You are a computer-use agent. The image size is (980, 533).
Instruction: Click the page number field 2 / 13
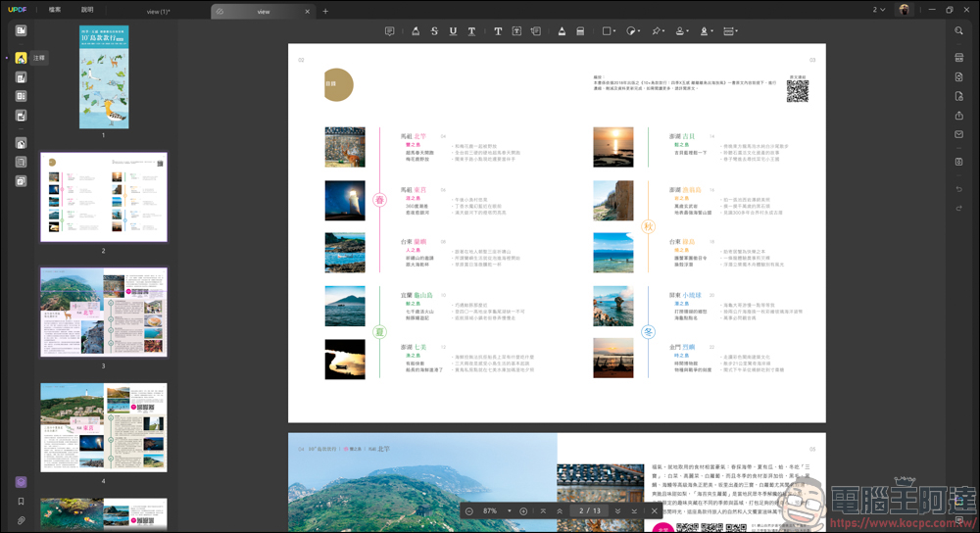[x=589, y=511]
